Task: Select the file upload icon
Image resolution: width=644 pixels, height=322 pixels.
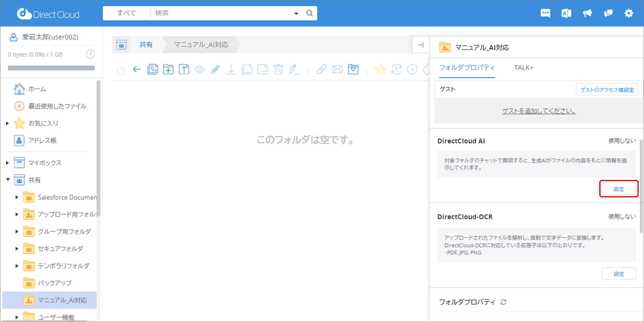Action: click(x=184, y=69)
